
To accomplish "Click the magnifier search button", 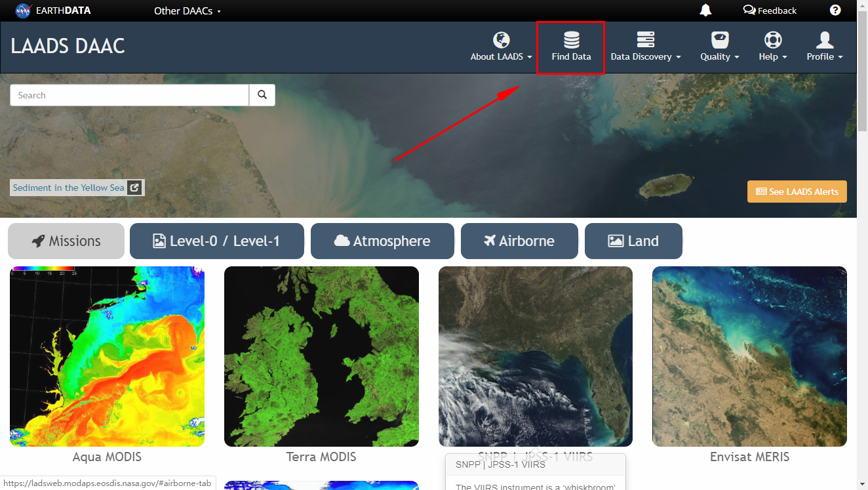I will pos(262,95).
